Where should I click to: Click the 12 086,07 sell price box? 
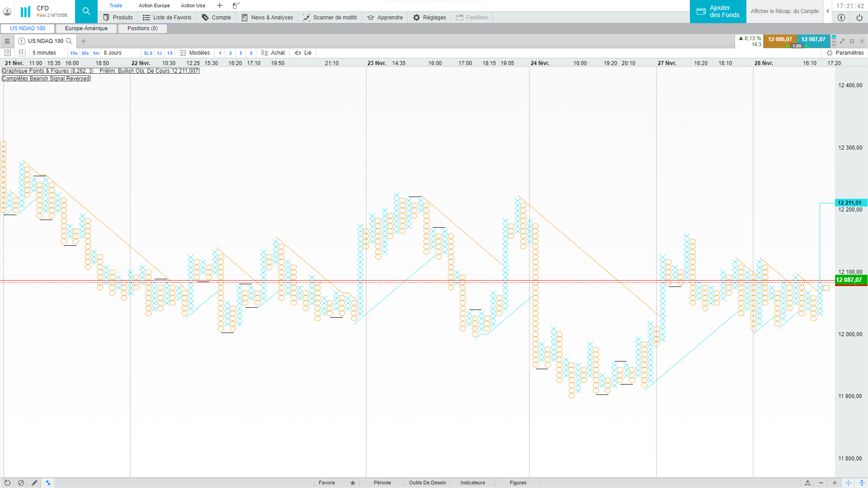coord(780,40)
